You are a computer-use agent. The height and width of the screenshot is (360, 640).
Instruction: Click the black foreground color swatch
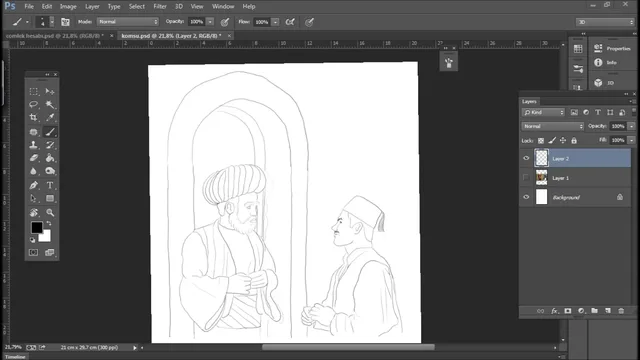(x=36, y=227)
